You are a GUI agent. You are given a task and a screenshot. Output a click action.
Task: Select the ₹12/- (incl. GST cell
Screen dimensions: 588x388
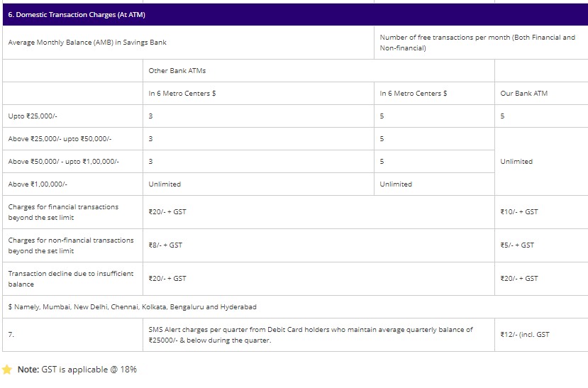[525, 335]
